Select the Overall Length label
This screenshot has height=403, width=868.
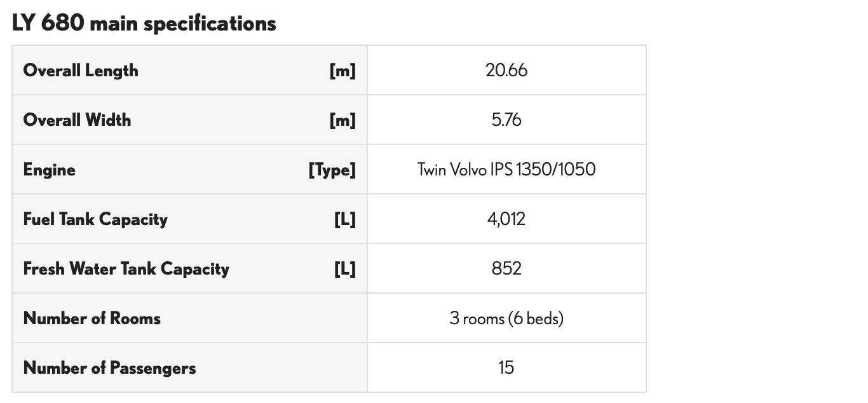(x=81, y=70)
